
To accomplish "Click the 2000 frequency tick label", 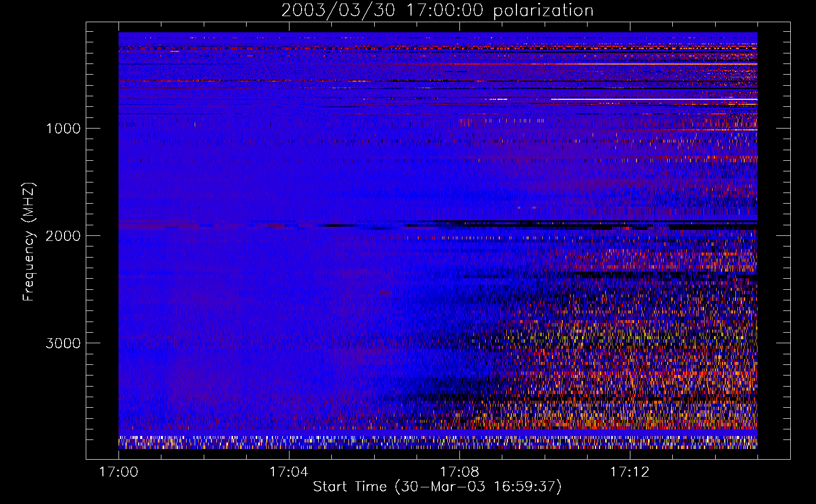I will 63,236.
